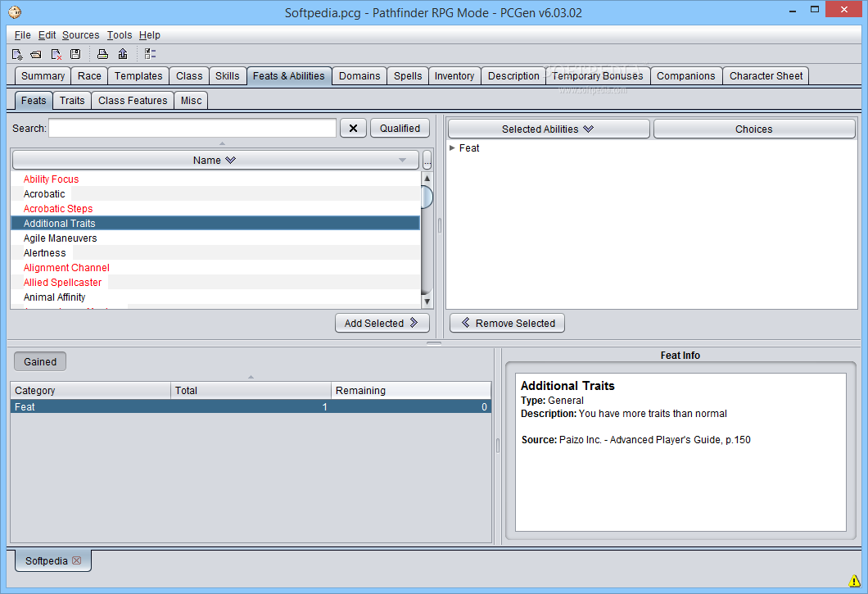Close the Softpedia character tab via its X

click(x=76, y=560)
